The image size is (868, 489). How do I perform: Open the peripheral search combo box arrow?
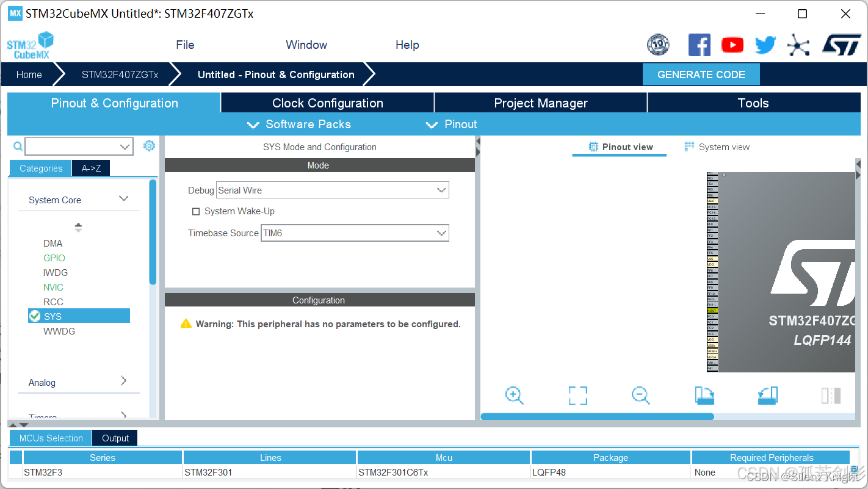[x=125, y=147]
